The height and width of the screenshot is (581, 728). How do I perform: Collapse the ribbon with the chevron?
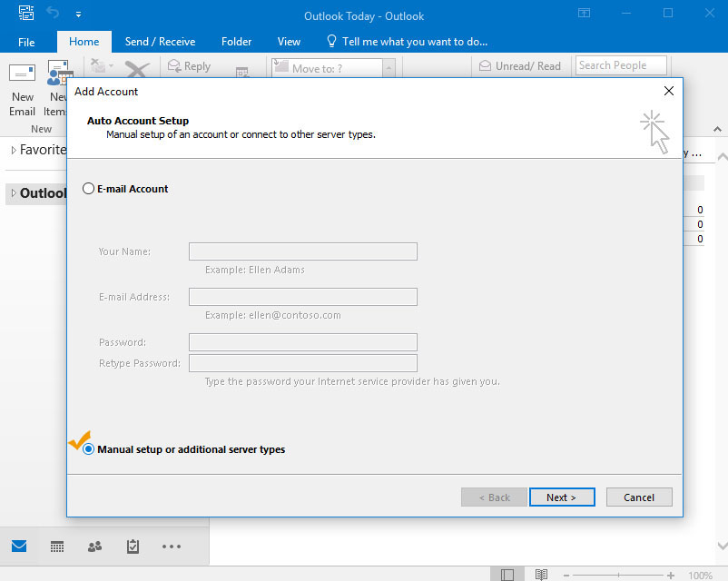click(x=717, y=129)
